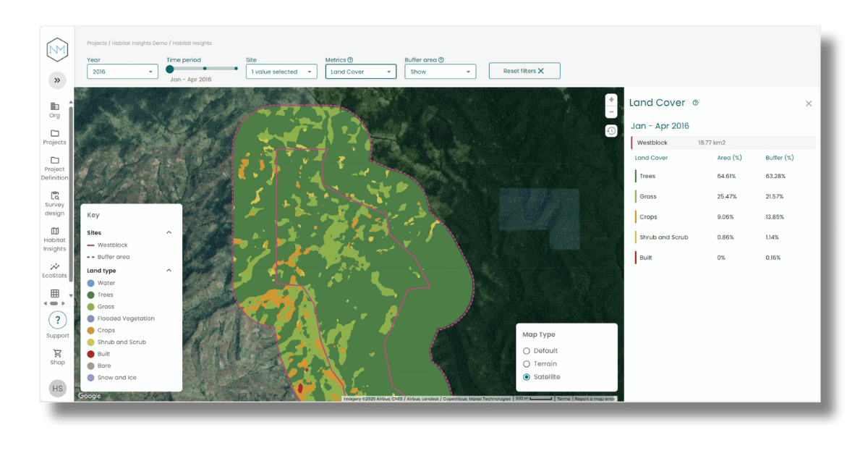This screenshot has width=868, height=456.
Task: Click the Land Cover help icon
Action: 695,103
